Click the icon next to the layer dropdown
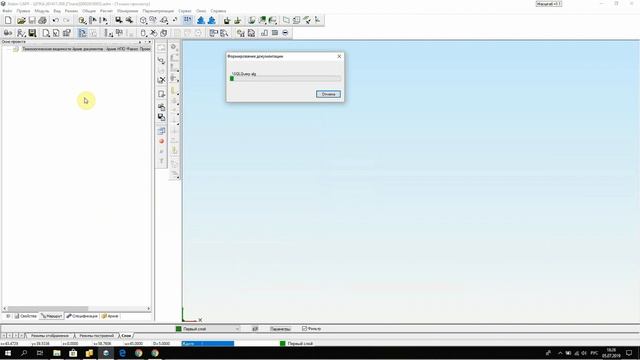Image resolution: width=640 pixels, height=360 pixels. point(255,329)
